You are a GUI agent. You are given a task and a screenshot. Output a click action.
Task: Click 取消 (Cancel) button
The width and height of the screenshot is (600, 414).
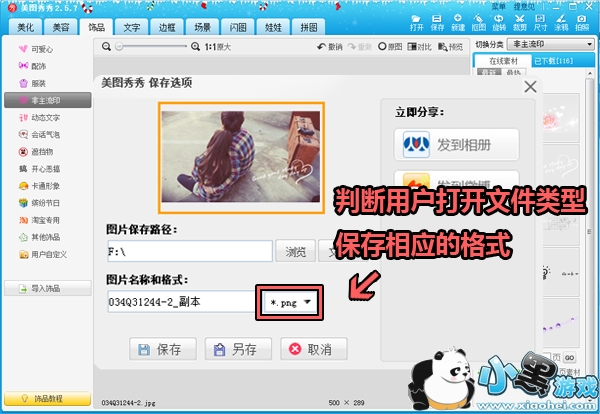click(314, 349)
